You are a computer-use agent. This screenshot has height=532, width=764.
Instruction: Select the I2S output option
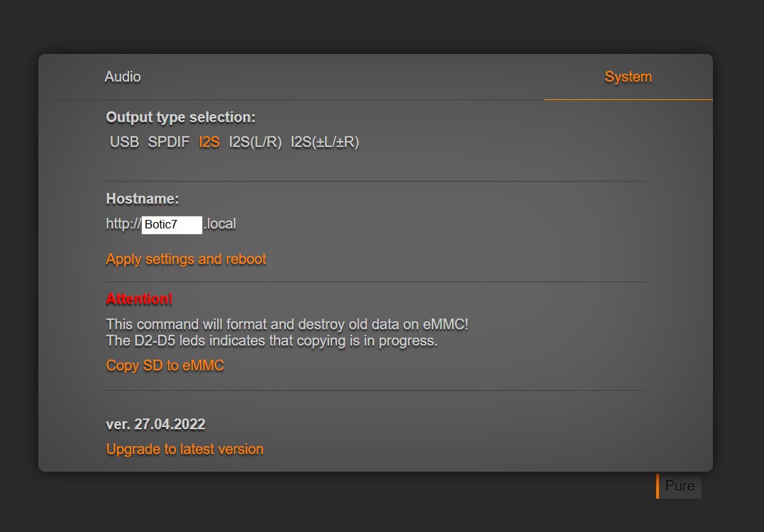[209, 142]
